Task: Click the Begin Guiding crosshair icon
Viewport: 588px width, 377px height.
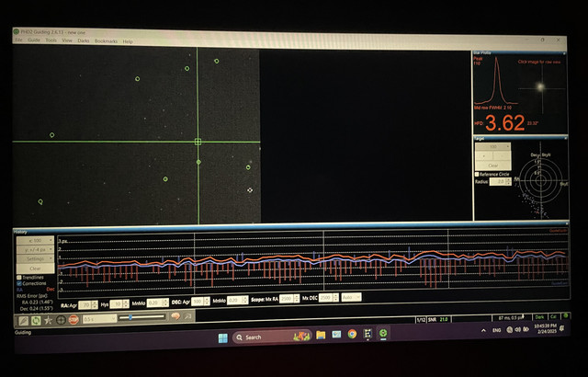Action: point(61,320)
